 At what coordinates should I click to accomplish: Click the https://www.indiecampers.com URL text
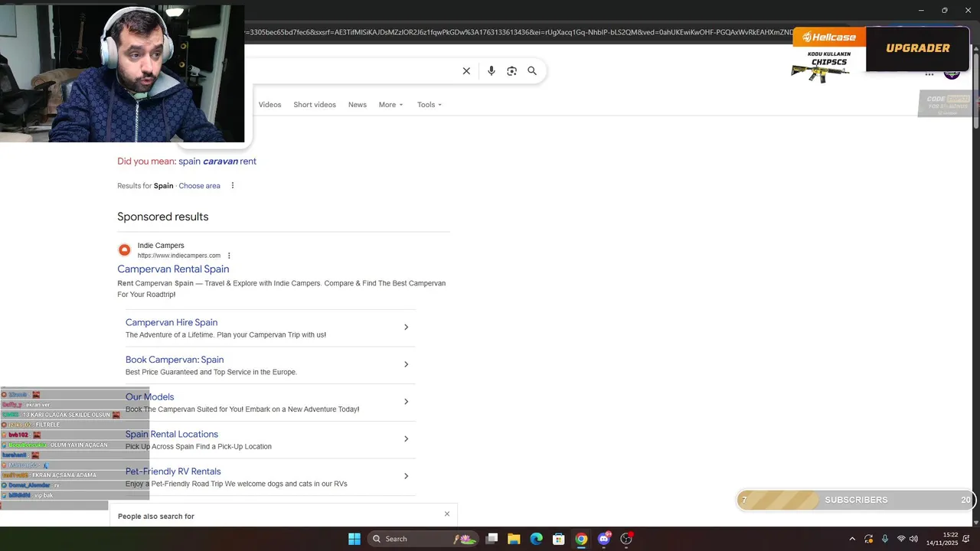[x=179, y=256]
